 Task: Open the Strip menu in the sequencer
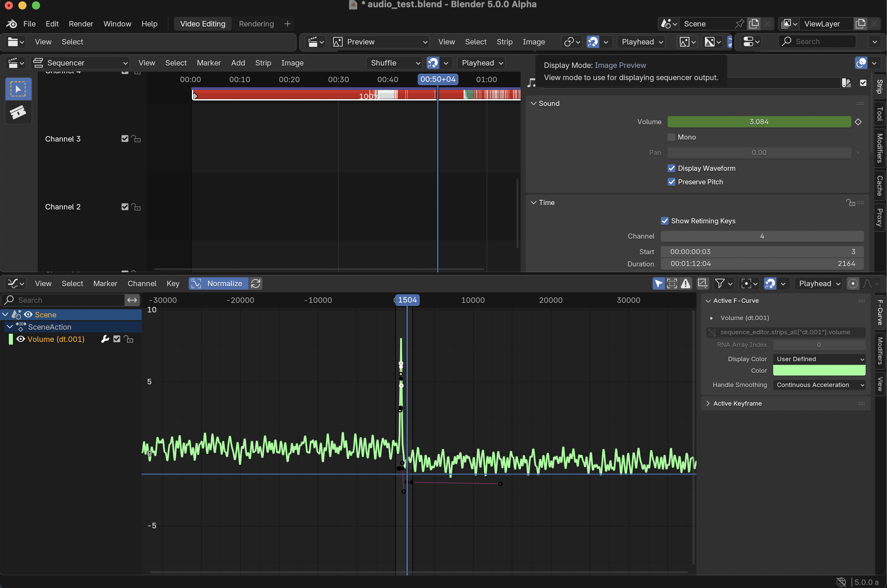tap(263, 63)
